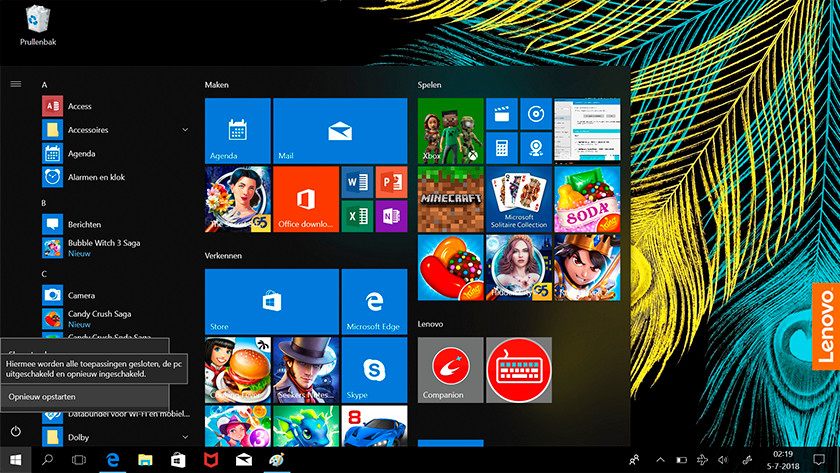Open the Store tile
Image resolution: width=840 pixels, height=473 pixels.
tap(272, 302)
